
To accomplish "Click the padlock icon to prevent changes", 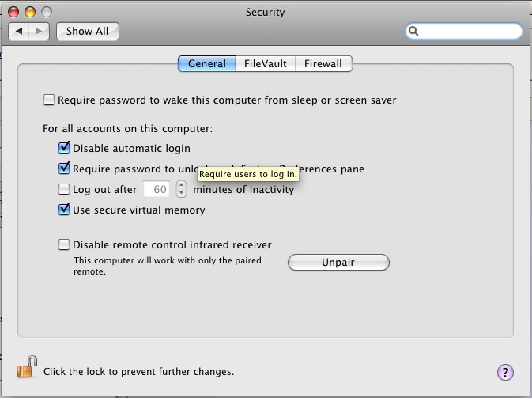I will coord(27,367).
